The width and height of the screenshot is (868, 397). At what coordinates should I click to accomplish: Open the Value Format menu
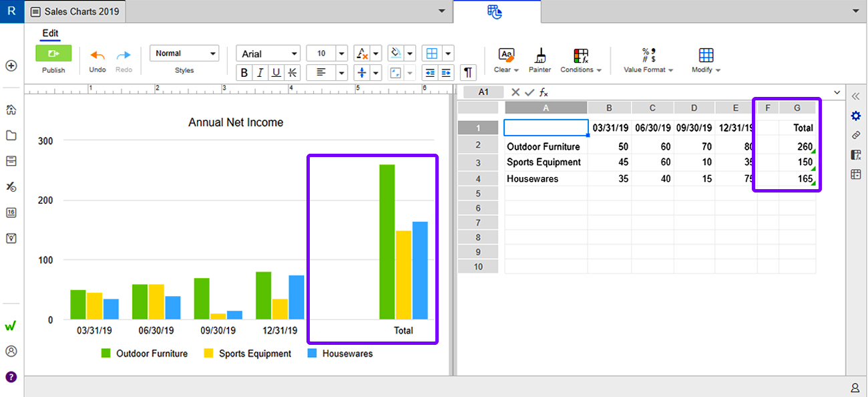click(x=648, y=60)
